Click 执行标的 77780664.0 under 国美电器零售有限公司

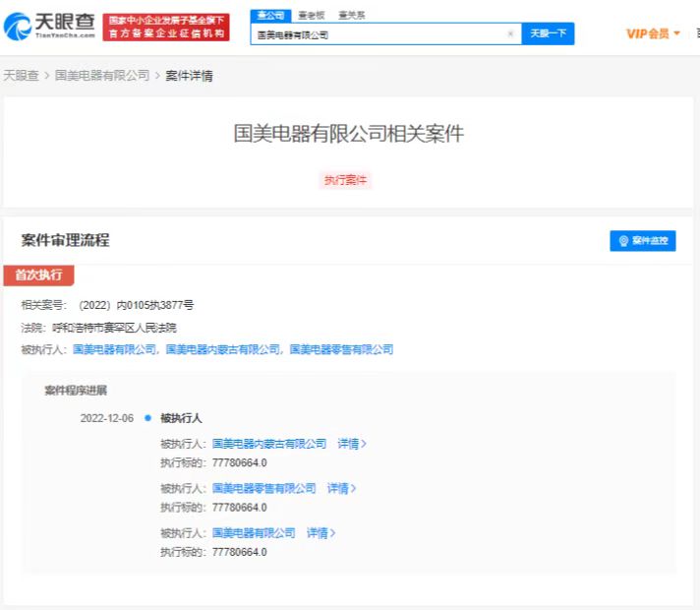pos(214,508)
